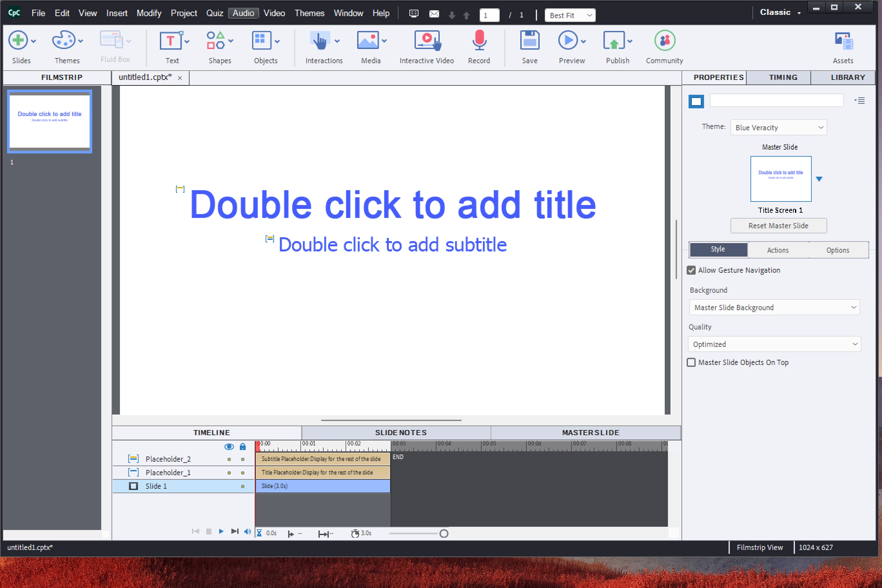Open the Interactive Video tool
This screenshot has width=882, height=588.
tap(427, 41)
